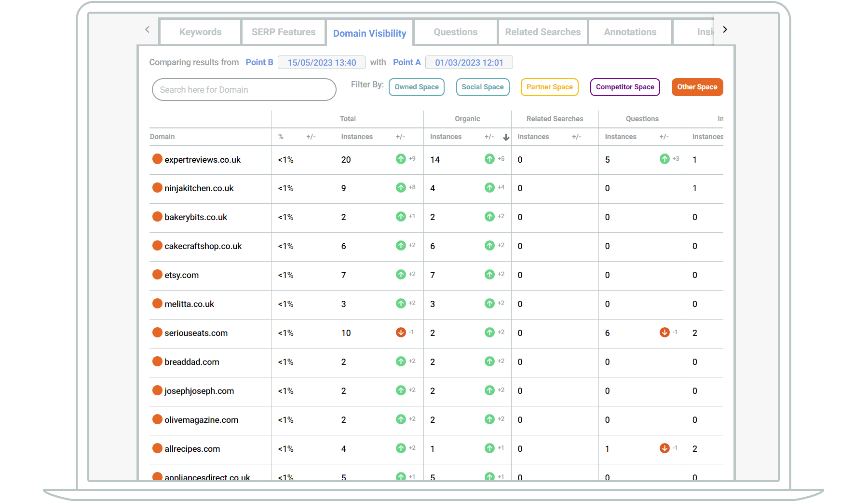Toggle Owned Space filter

[x=417, y=87]
